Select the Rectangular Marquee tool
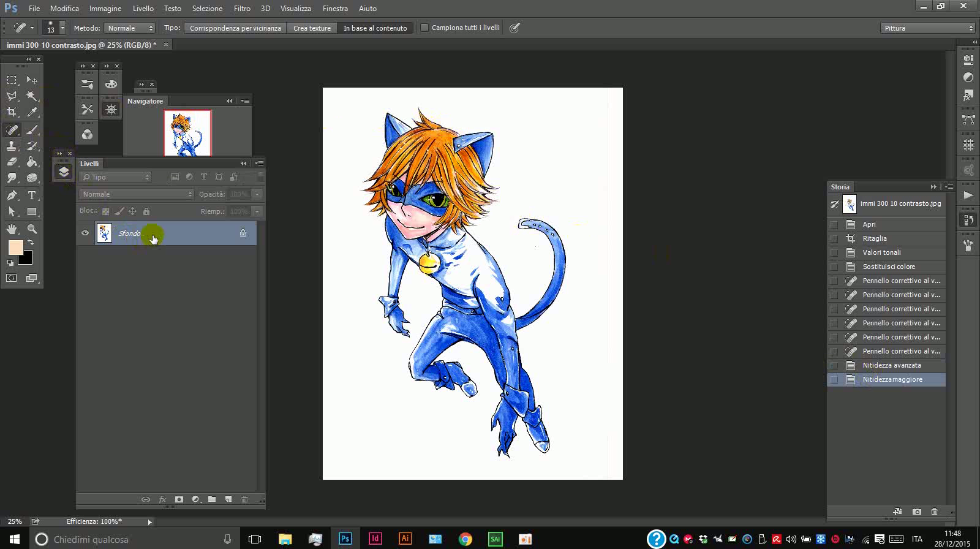Viewport: 980px width, 549px height. coord(12,80)
